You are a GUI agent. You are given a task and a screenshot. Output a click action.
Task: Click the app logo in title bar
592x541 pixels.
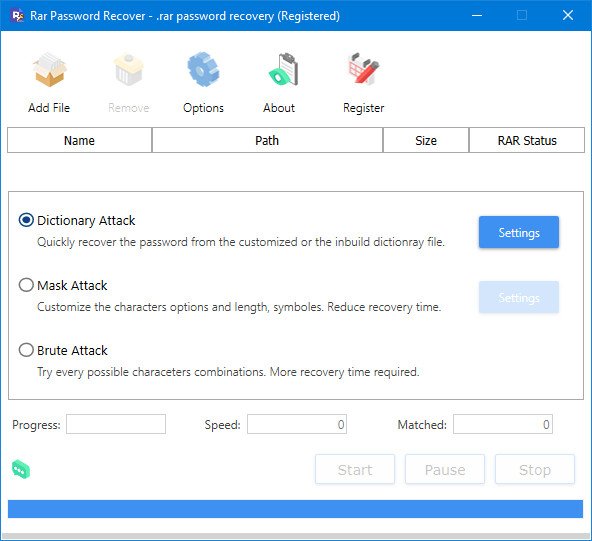(17, 16)
